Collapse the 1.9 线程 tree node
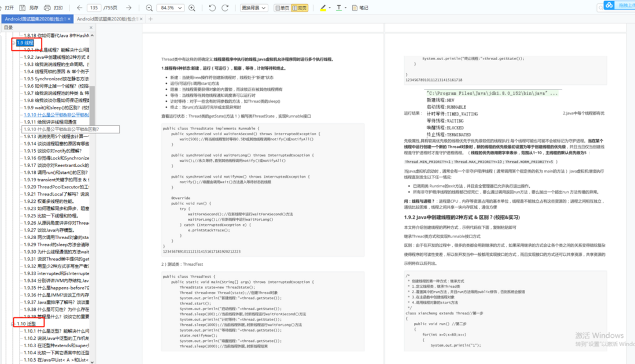The width and height of the screenshot is (635, 364). (13, 43)
